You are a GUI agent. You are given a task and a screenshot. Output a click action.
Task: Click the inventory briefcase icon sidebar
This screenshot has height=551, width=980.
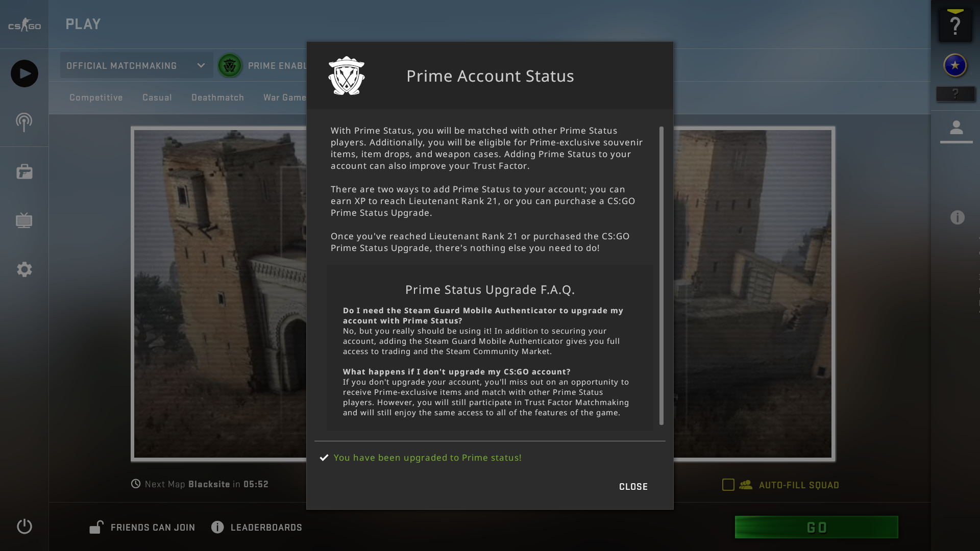coord(24,171)
